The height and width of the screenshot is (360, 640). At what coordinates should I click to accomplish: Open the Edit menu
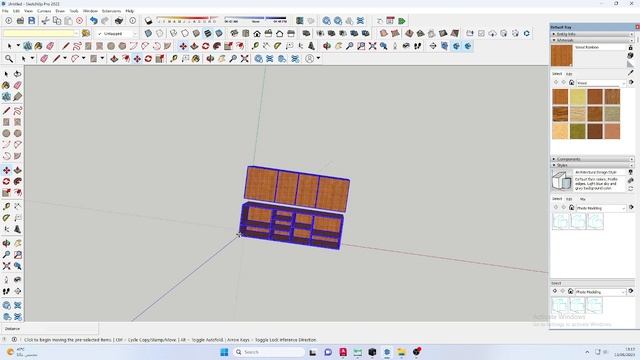pyautogui.click(x=16, y=11)
